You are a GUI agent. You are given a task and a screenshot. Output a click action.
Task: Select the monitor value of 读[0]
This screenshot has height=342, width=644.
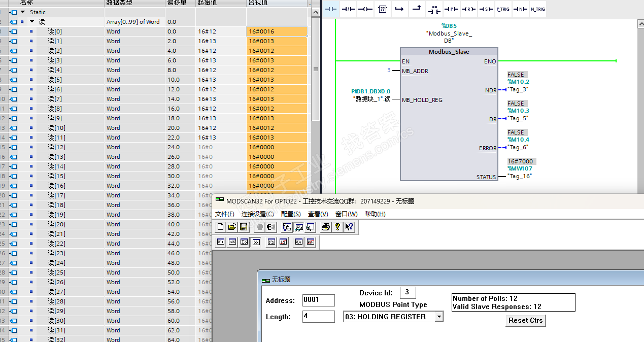[x=277, y=31]
